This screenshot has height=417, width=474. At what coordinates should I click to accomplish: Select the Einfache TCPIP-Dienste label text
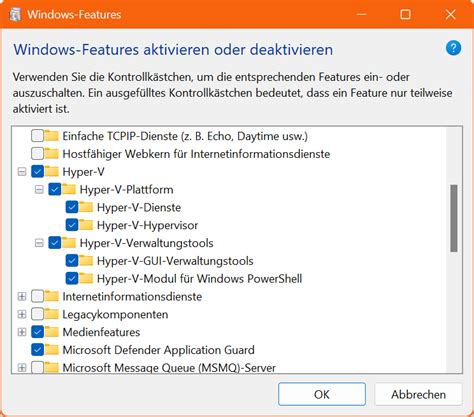[185, 136]
